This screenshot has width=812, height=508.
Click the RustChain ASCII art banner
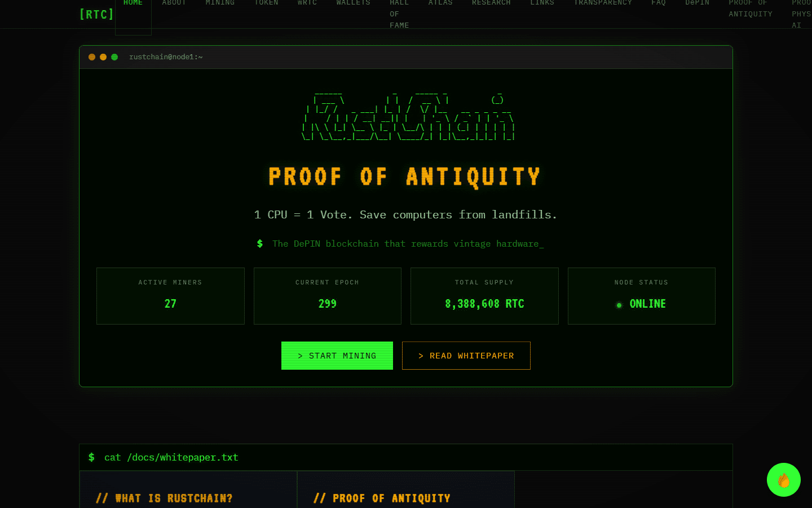pyautogui.click(x=408, y=116)
